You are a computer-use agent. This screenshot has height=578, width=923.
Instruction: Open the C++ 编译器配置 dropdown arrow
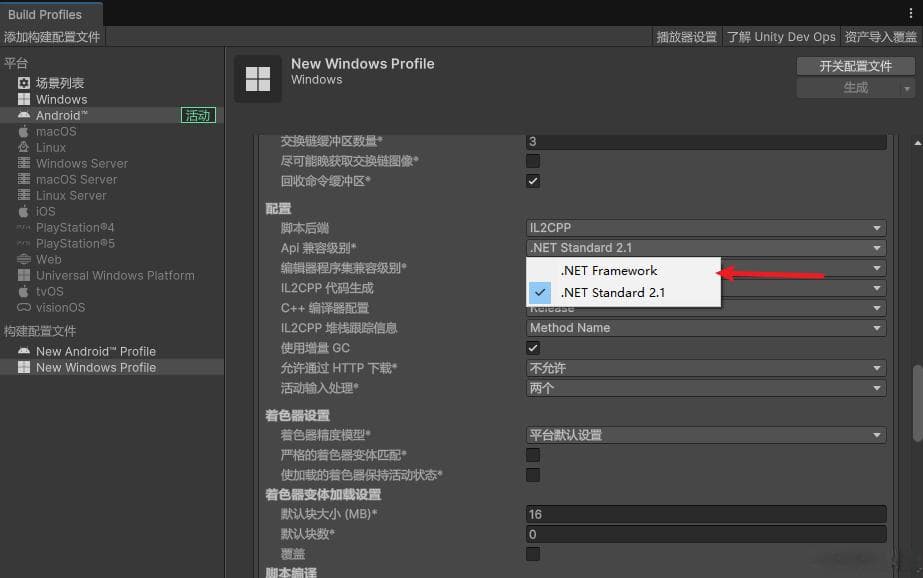[876, 308]
